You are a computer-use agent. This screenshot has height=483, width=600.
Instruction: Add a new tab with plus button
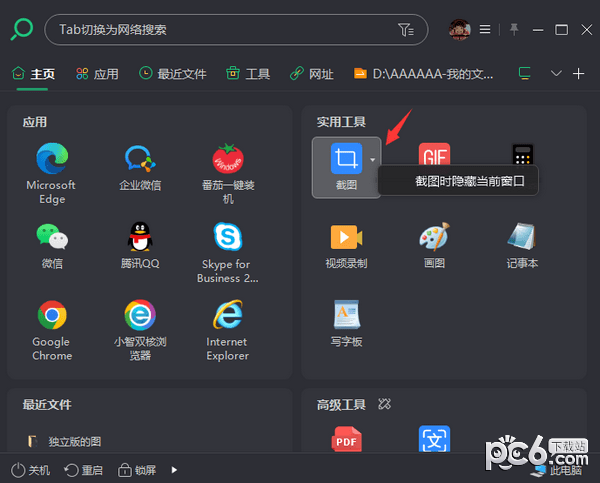[578, 73]
